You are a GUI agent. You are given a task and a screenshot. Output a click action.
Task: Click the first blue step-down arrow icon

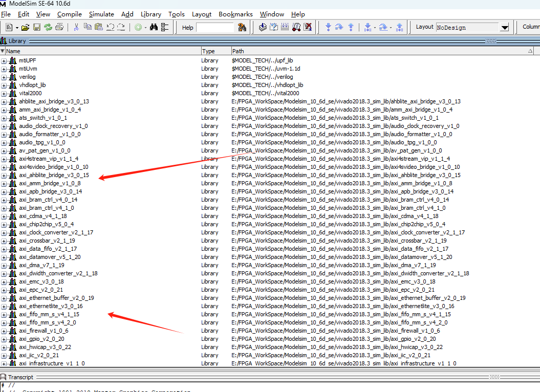click(x=328, y=27)
